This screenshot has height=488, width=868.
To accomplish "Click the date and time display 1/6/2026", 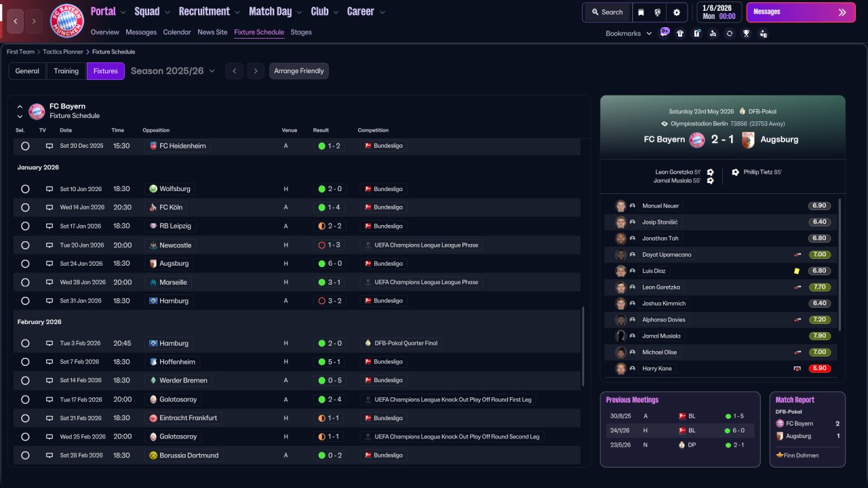I will click(718, 12).
